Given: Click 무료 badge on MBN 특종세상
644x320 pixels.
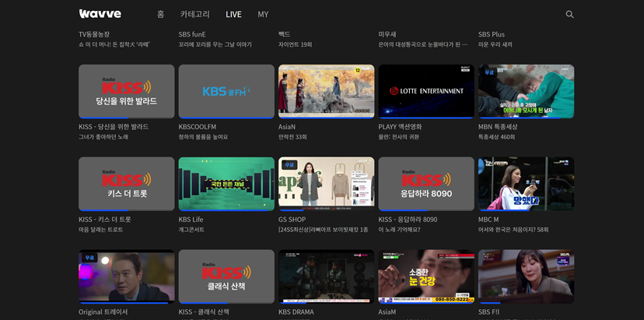Looking at the screenshot, I should [489, 72].
